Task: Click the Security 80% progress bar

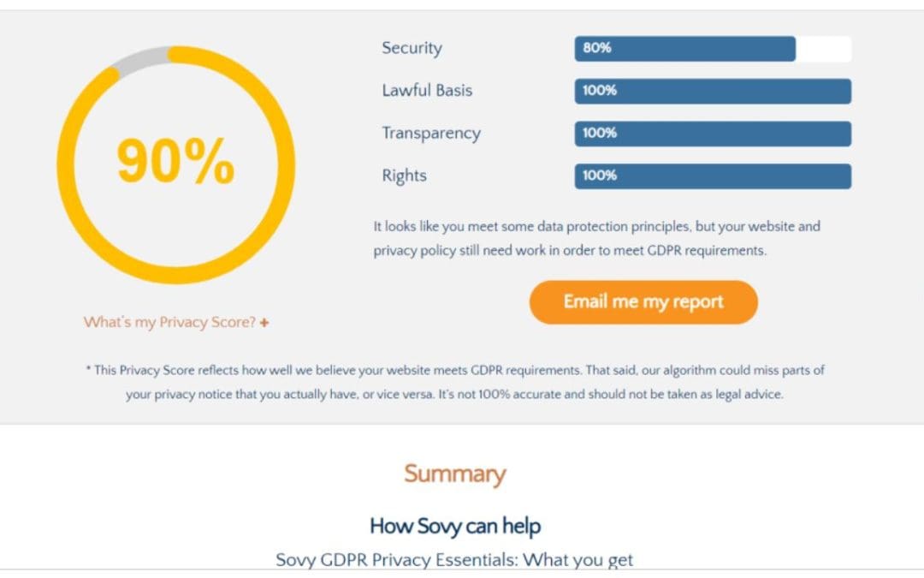Action: pyautogui.click(x=713, y=49)
